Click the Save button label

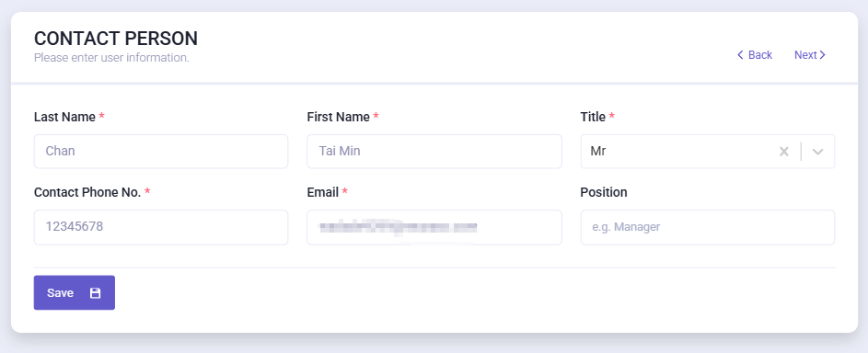coord(61,292)
